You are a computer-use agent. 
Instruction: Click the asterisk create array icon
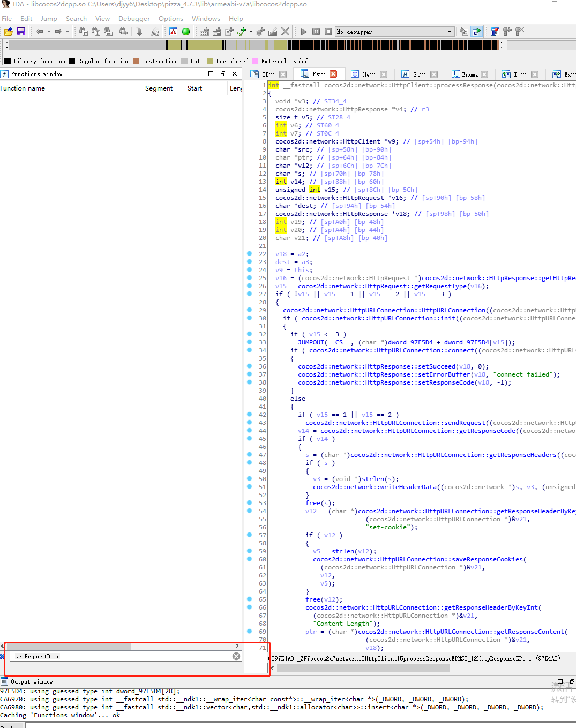tap(260, 32)
